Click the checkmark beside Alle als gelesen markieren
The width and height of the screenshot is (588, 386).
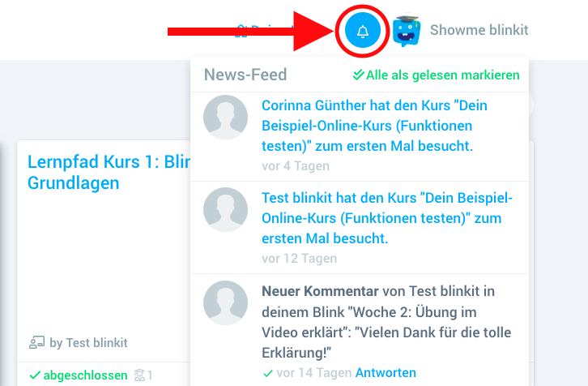point(359,75)
